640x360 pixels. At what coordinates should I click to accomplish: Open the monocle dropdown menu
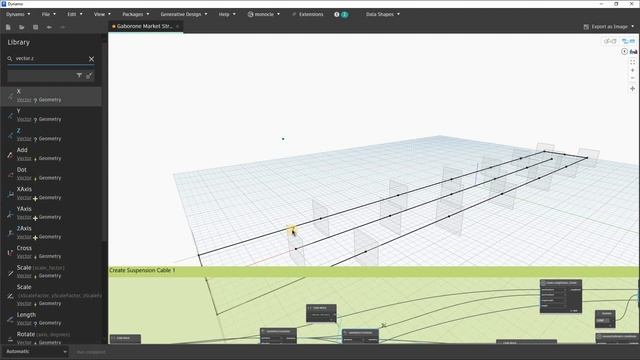coord(264,14)
